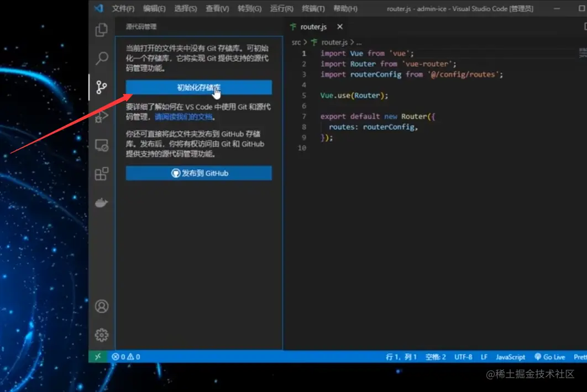Click line number 10 in the gutter

point(302,148)
